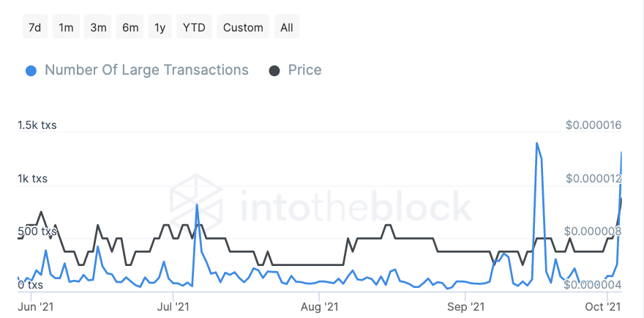The height and width of the screenshot is (318, 644).
Task: Click the blue legend dot
Action: click(x=31, y=71)
